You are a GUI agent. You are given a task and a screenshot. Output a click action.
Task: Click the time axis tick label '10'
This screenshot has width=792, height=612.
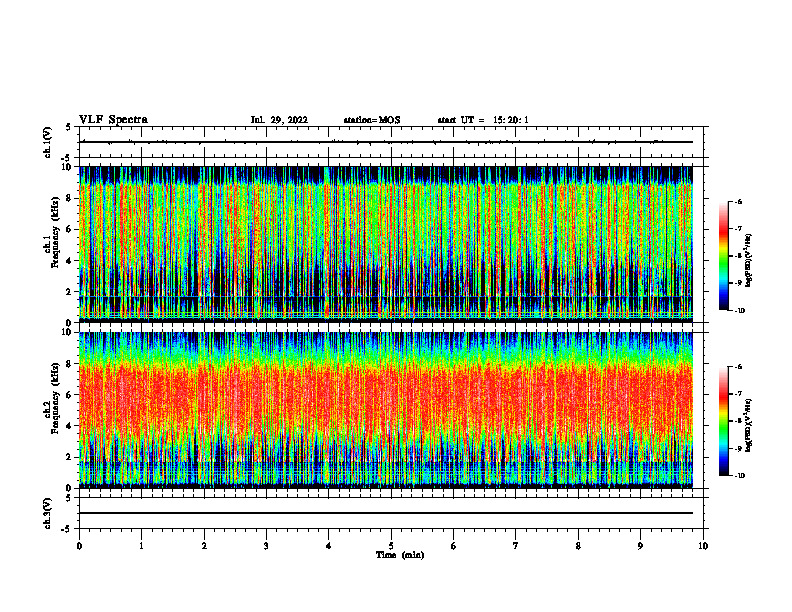[x=703, y=546]
